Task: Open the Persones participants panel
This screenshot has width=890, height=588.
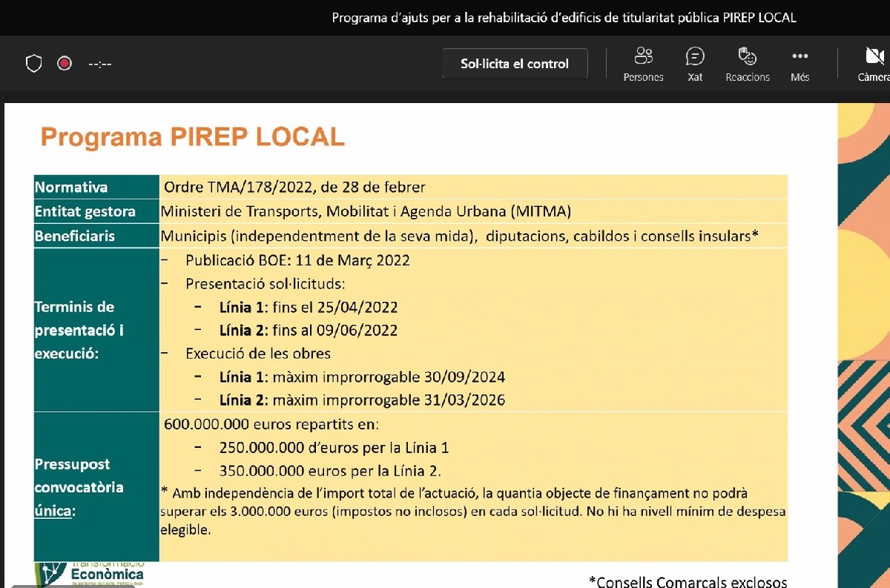Action: (643, 64)
